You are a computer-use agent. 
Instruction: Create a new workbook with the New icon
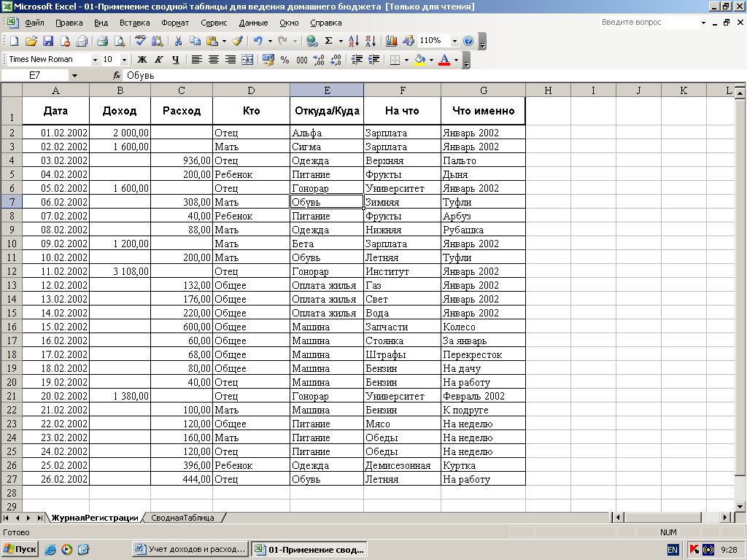point(14,41)
